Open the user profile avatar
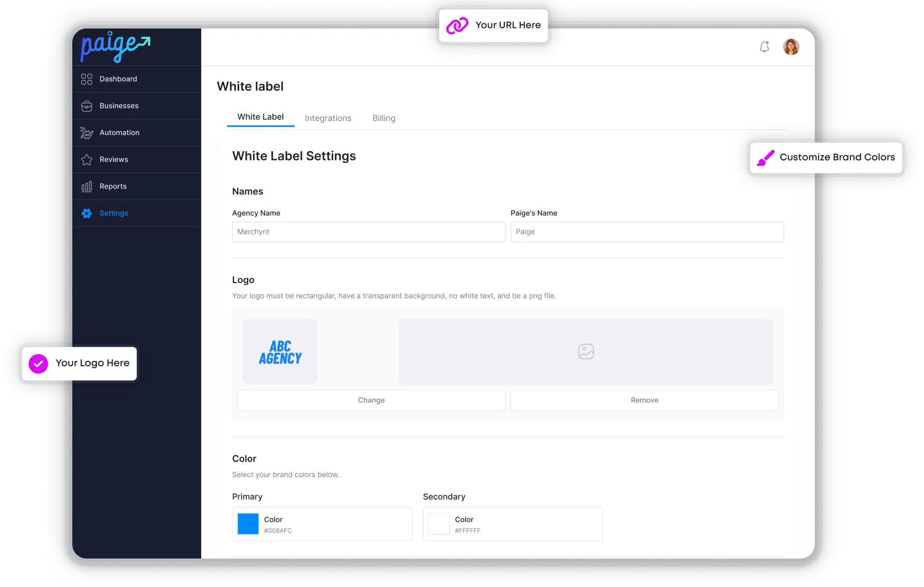924x587 pixels. 791,47
